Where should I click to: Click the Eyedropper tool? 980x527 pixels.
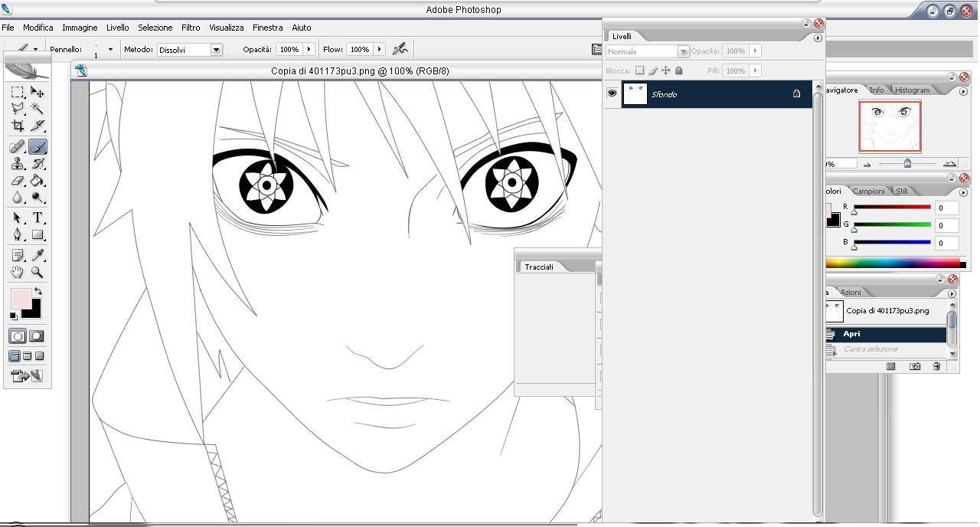tap(37, 255)
